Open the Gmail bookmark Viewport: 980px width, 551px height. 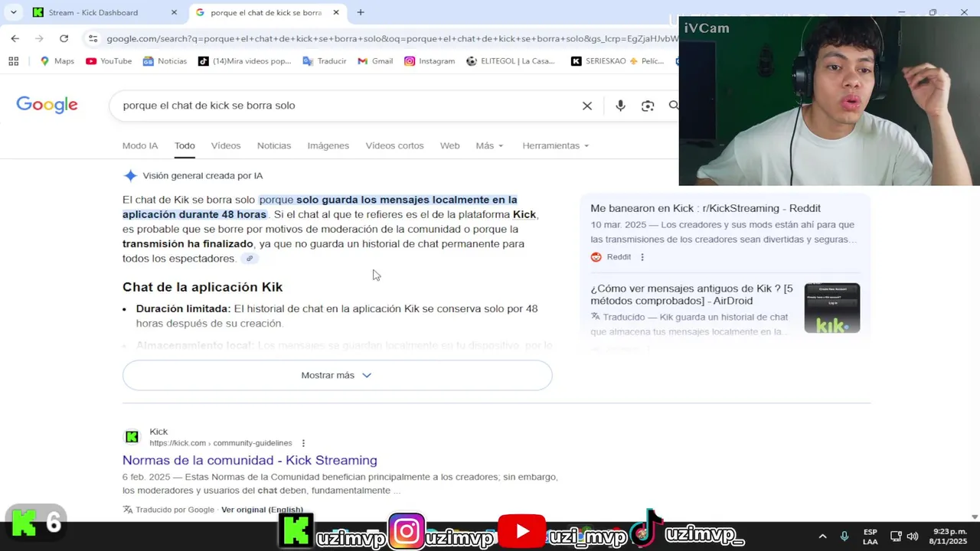tap(375, 61)
